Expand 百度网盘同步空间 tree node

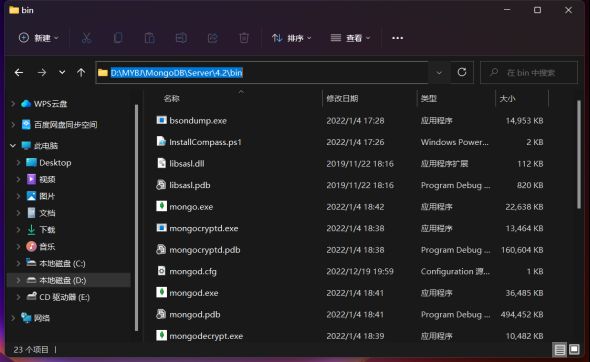click(13, 125)
